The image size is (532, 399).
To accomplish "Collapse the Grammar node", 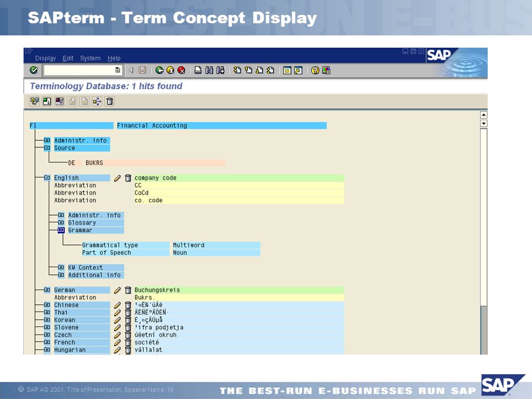I will pos(61,230).
